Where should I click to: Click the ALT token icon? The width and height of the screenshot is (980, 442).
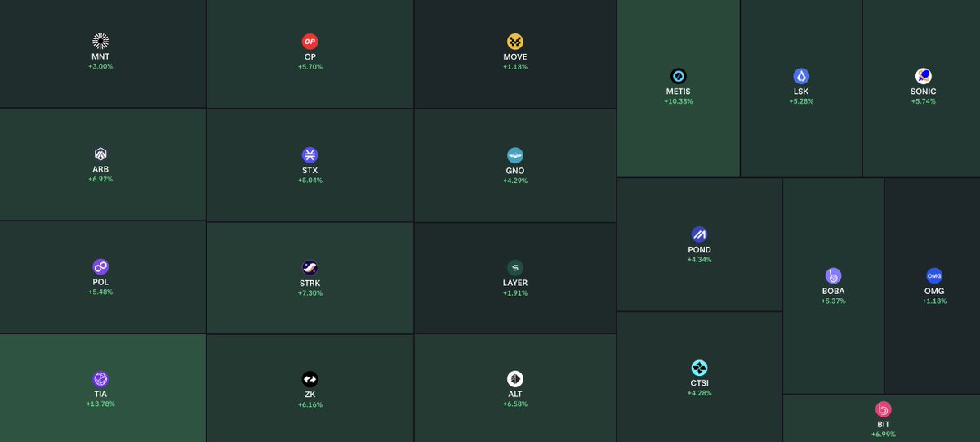point(514,379)
